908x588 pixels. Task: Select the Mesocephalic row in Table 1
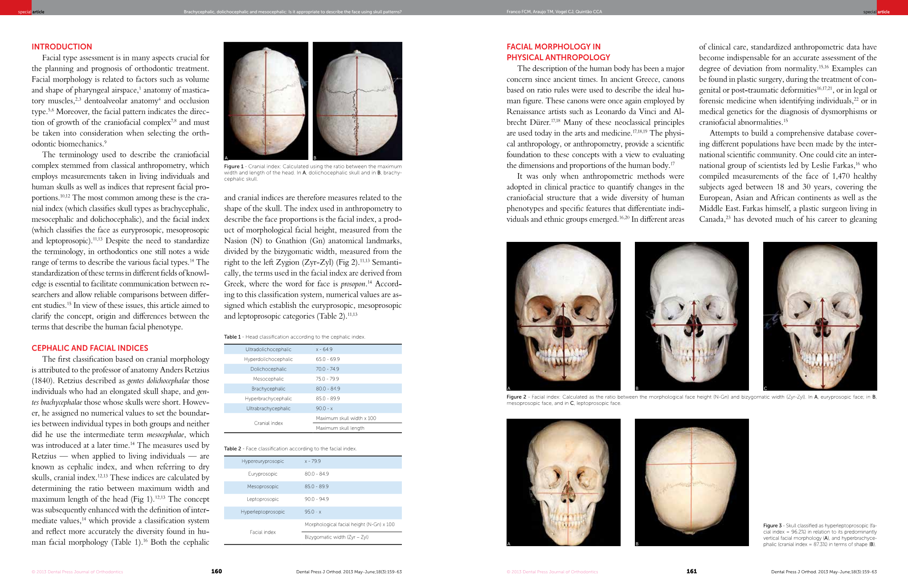tap(313, 379)
